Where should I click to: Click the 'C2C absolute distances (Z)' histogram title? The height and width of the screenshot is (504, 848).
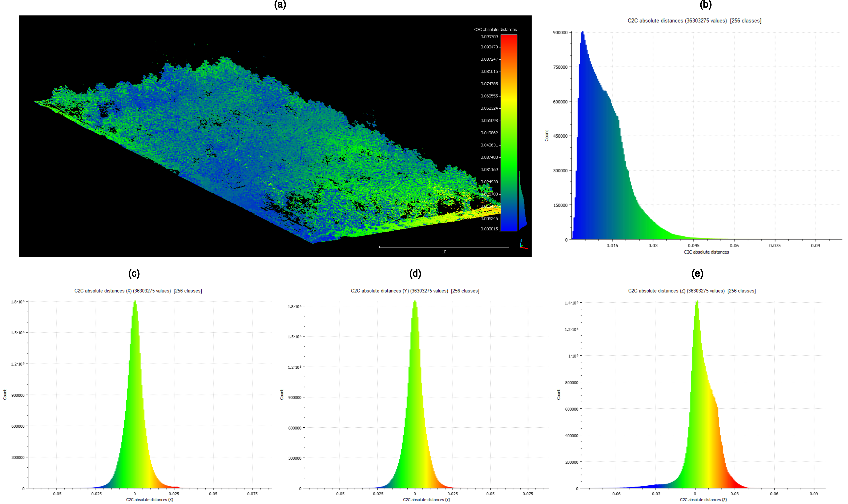click(x=692, y=291)
